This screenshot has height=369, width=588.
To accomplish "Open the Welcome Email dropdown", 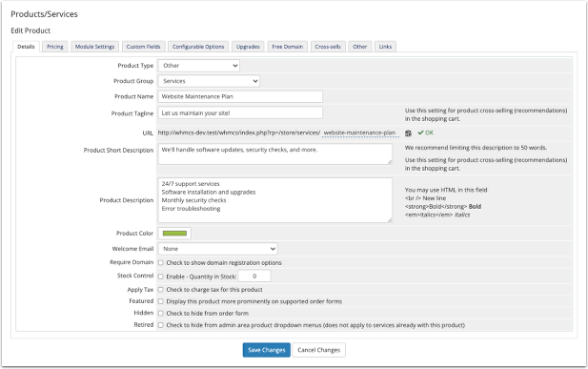I will (218, 249).
